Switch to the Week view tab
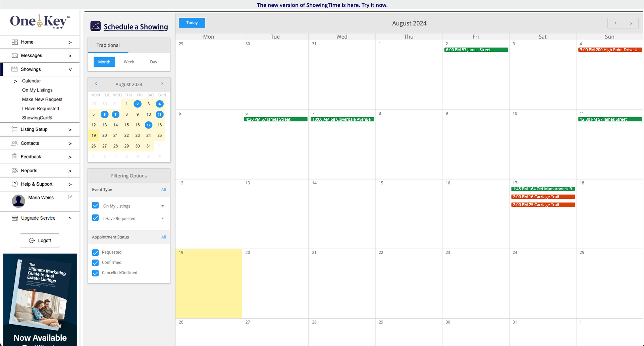This screenshot has width=644, height=346. coord(129,62)
